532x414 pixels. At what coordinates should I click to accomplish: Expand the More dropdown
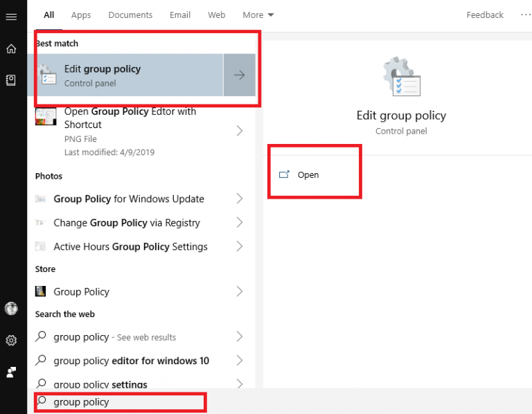pyautogui.click(x=258, y=15)
